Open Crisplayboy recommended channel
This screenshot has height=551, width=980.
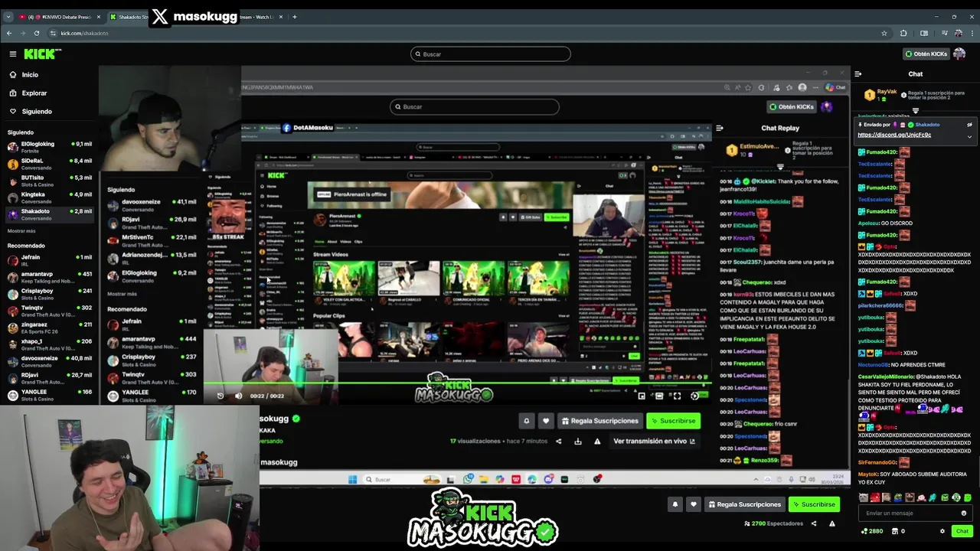click(49, 294)
